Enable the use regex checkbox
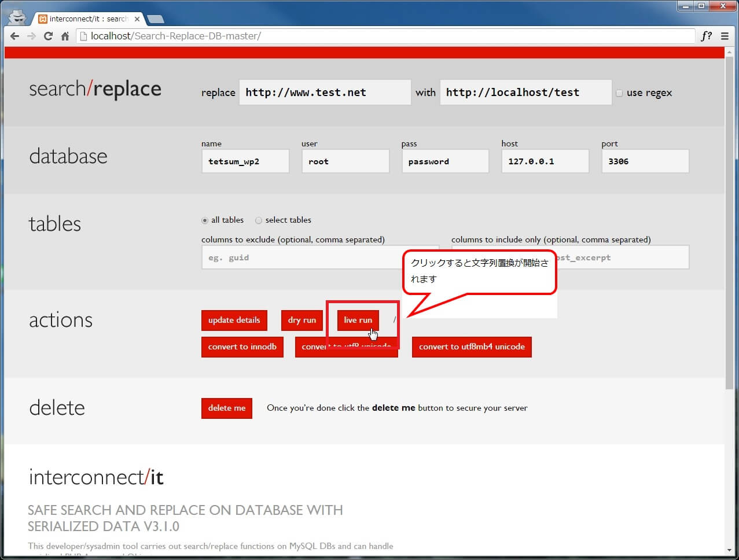 pos(619,93)
